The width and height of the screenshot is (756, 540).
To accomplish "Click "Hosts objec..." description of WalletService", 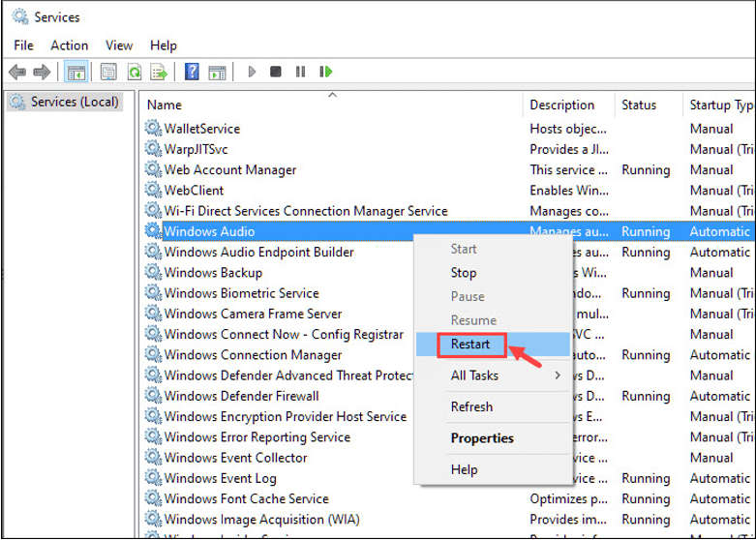I will [568, 129].
